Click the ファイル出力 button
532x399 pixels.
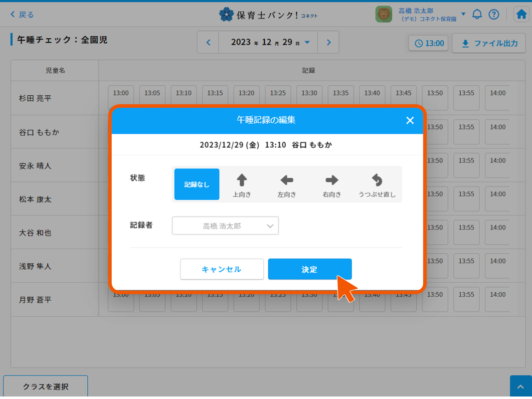click(489, 43)
